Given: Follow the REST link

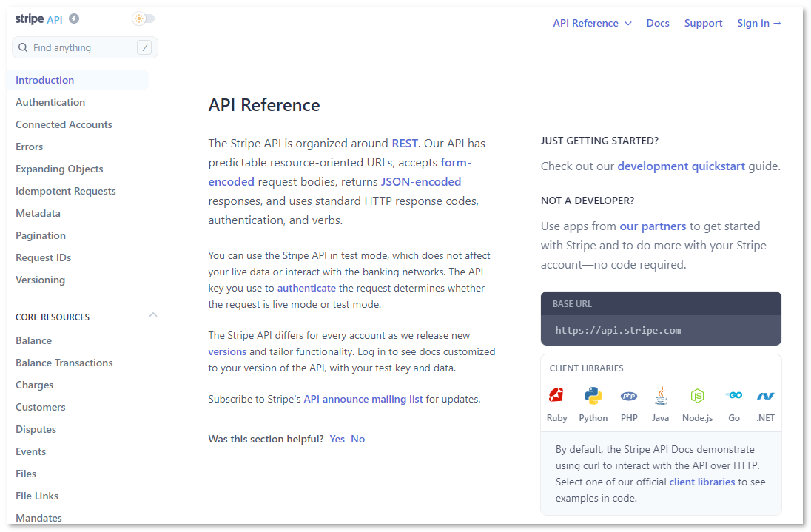Looking at the screenshot, I should 405,144.
